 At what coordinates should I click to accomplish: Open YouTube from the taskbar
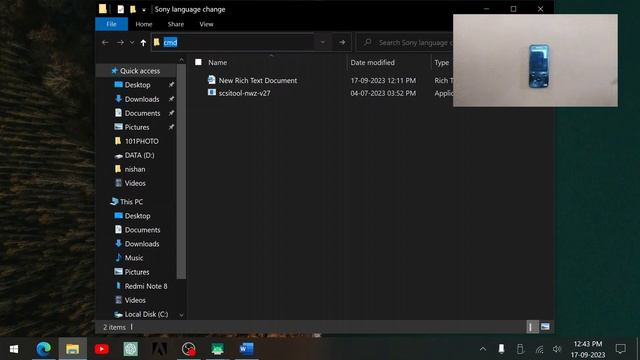[102, 349]
